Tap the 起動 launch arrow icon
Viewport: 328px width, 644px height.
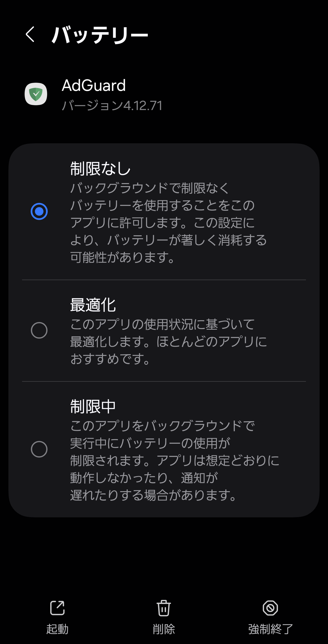[x=57, y=608]
